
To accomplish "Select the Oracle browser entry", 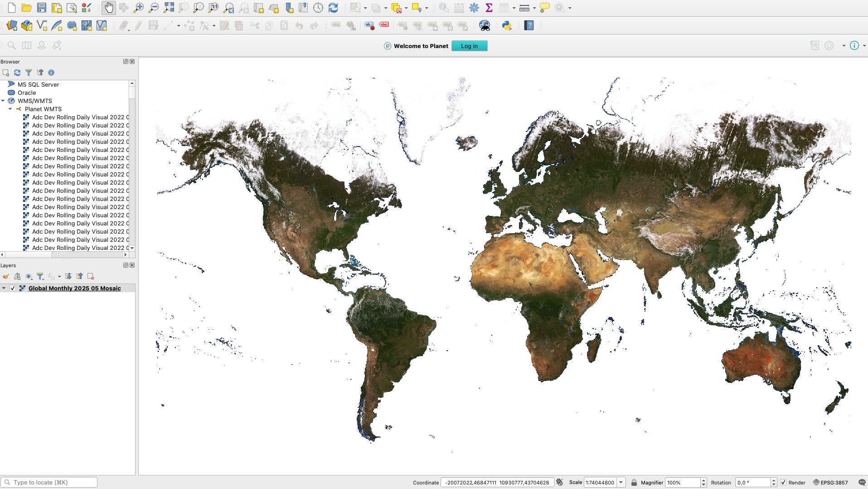I will tap(27, 93).
